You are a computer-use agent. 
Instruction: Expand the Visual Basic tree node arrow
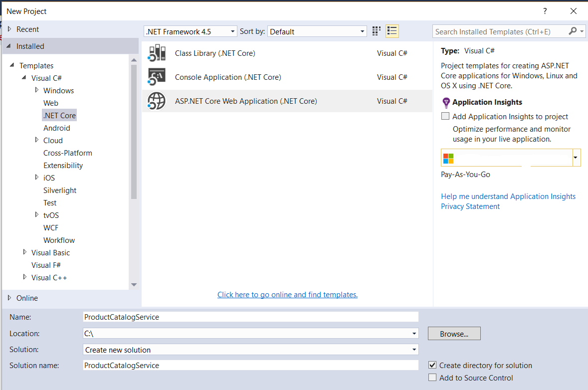25,252
